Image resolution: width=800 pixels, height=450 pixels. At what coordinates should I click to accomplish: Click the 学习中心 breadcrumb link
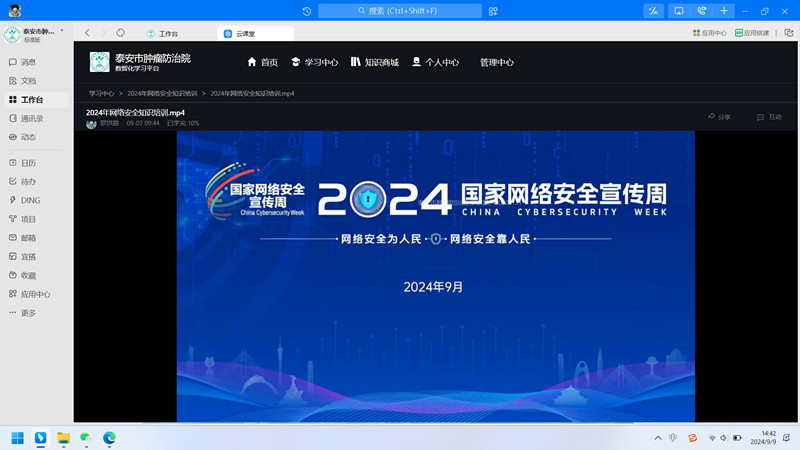(102, 93)
